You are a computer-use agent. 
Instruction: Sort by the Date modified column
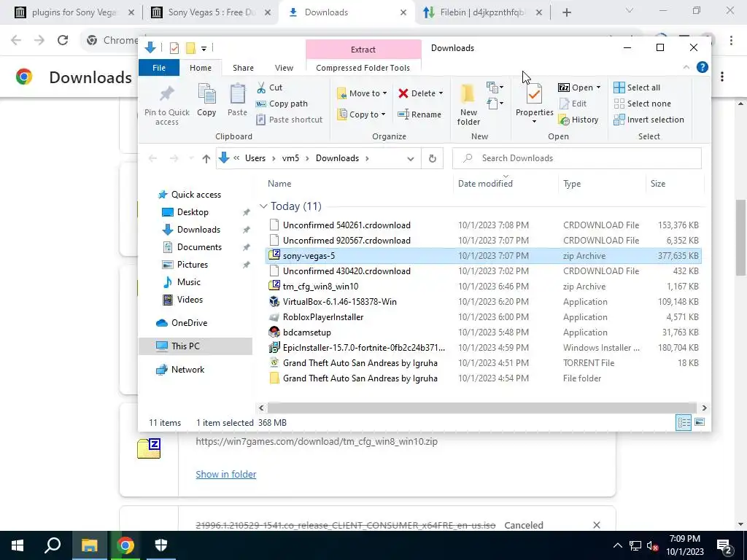tap(485, 184)
